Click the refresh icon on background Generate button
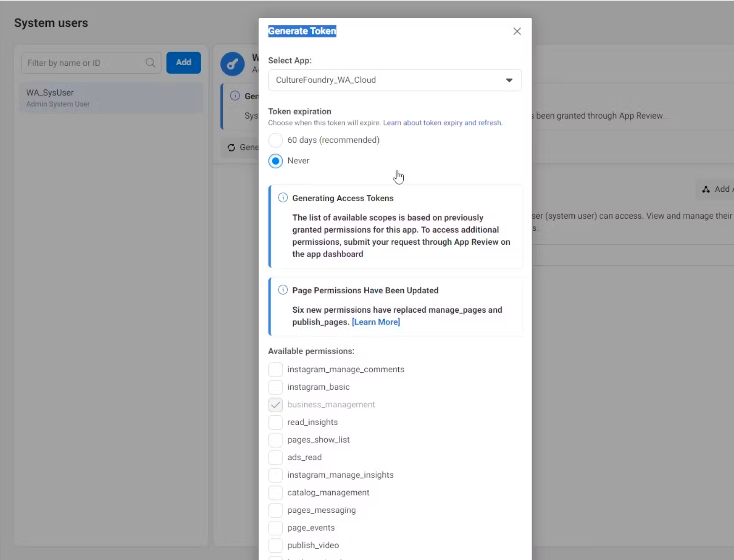The width and height of the screenshot is (734, 560). tap(231, 148)
